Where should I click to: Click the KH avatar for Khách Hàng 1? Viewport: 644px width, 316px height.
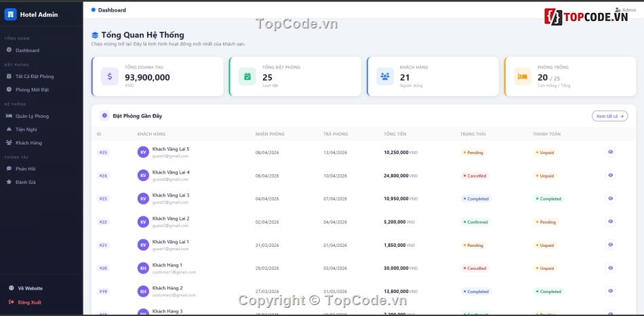pos(143,269)
